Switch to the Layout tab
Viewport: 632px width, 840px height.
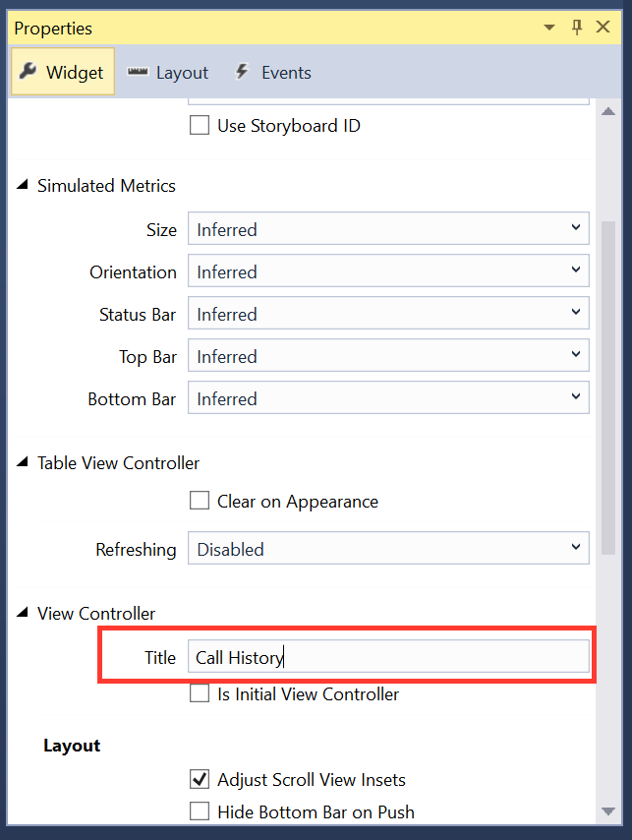183,72
